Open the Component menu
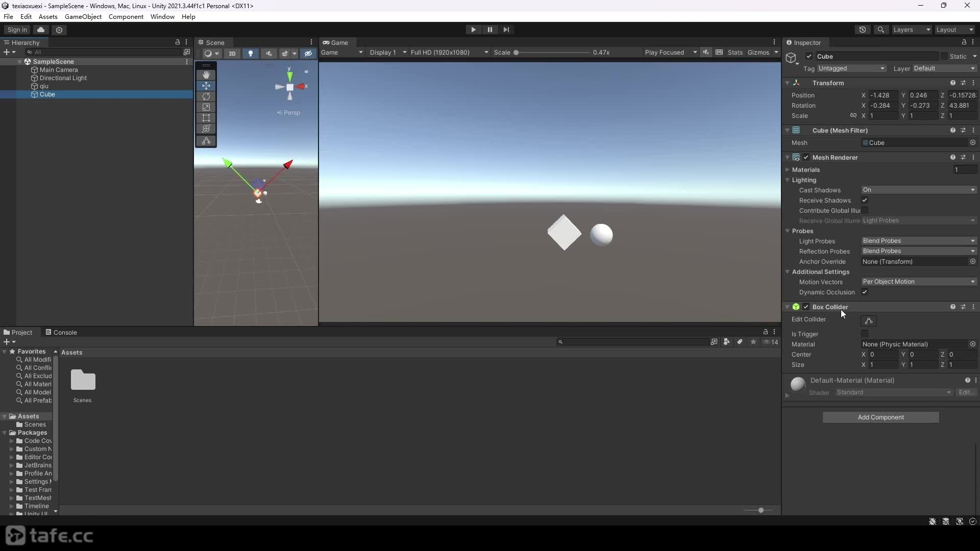Viewport: 980px width, 551px height. tap(126, 16)
